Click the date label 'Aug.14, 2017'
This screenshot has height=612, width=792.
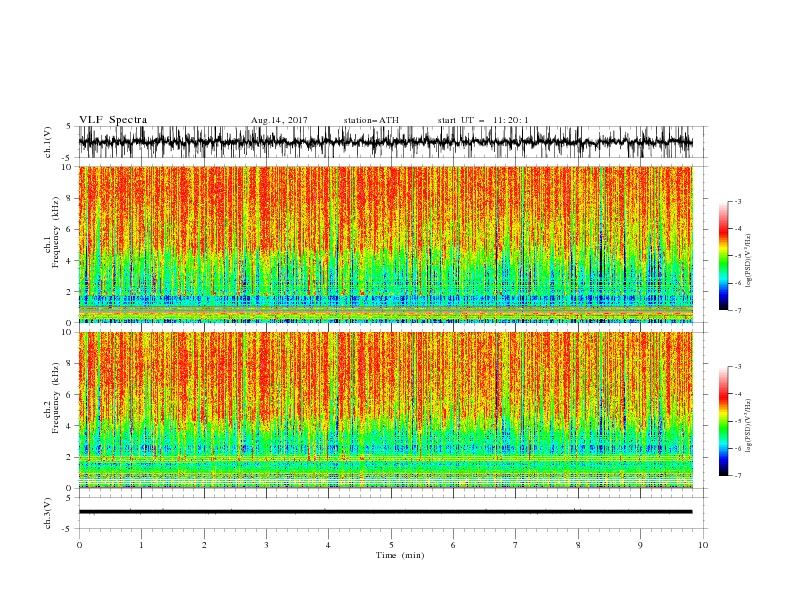pyautogui.click(x=279, y=120)
